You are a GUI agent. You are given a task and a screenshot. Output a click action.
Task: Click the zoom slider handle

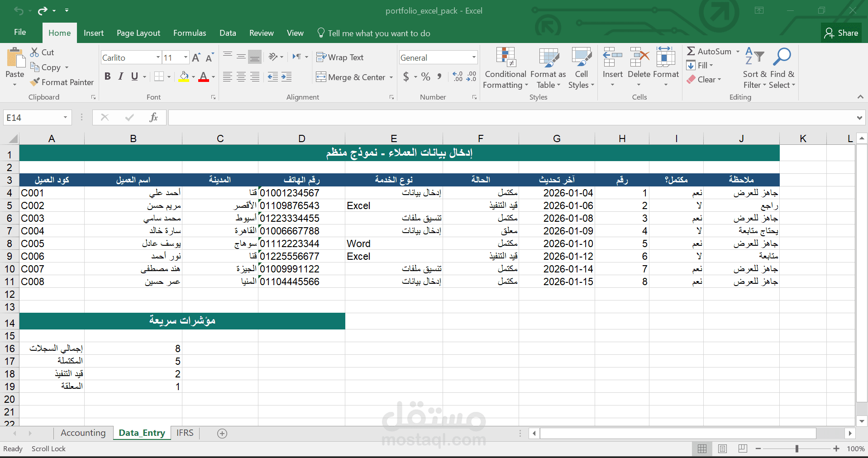coord(797,448)
